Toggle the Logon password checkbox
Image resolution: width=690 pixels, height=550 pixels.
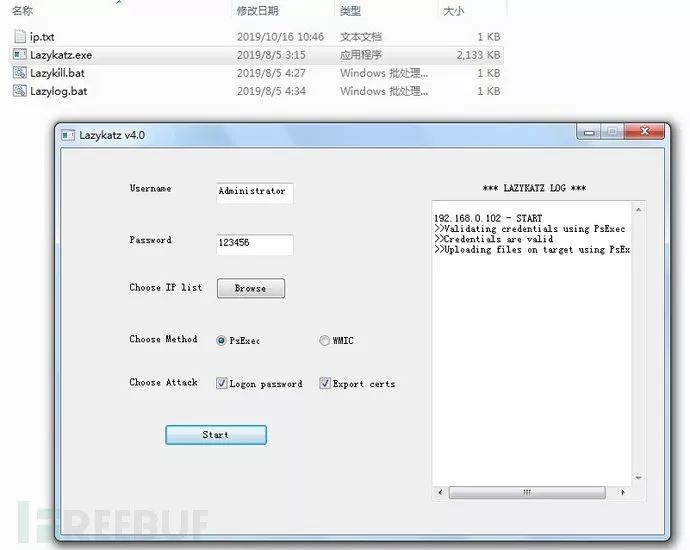pos(221,383)
